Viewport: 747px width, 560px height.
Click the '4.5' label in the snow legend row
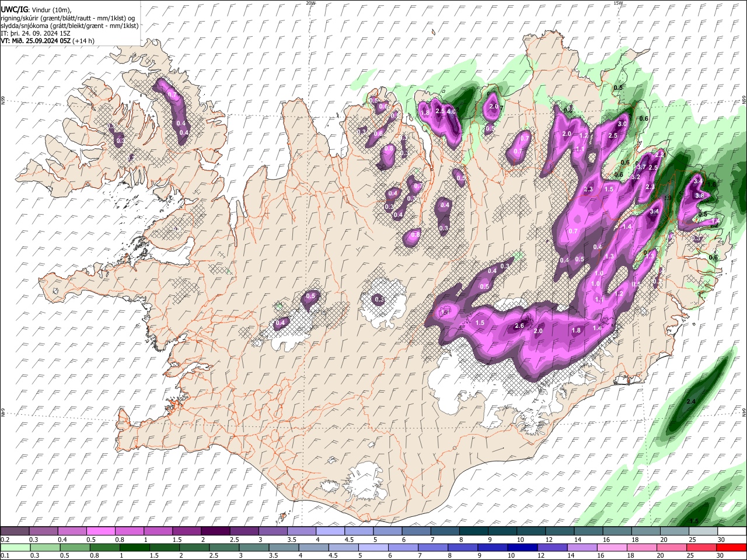point(348,540)
